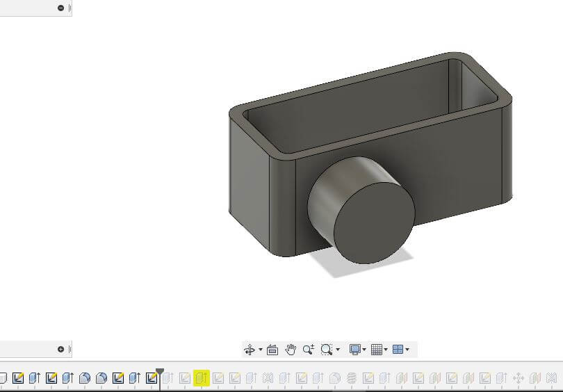Choose the Zoom Window fit tool
The image size is (563, 392).
coord(327,350)
